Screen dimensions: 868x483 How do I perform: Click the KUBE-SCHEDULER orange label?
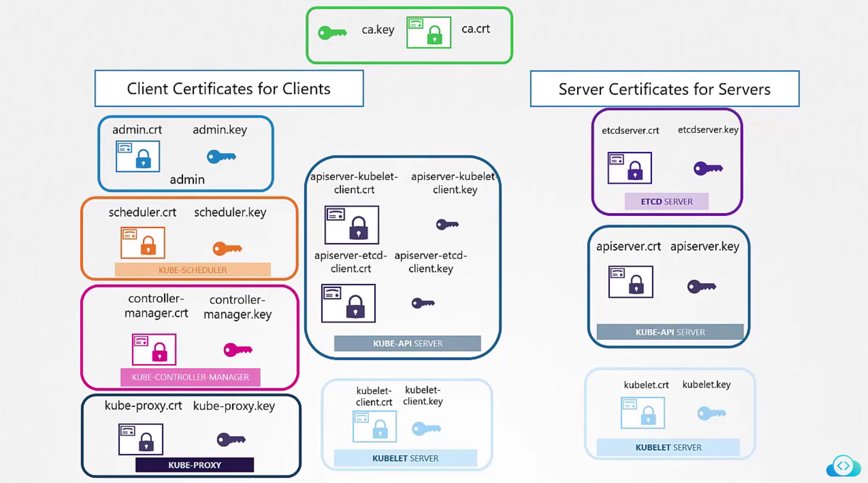[193, 270]
